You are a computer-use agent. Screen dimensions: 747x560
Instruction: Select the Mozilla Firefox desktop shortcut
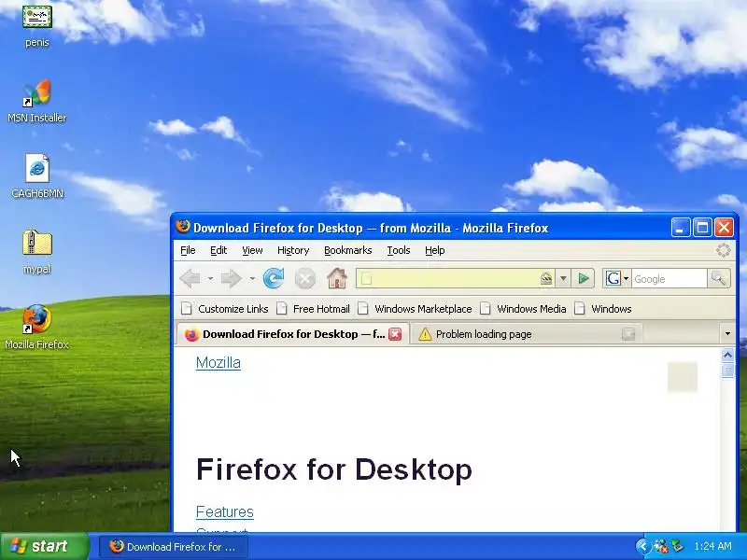(x=36, y=327)
